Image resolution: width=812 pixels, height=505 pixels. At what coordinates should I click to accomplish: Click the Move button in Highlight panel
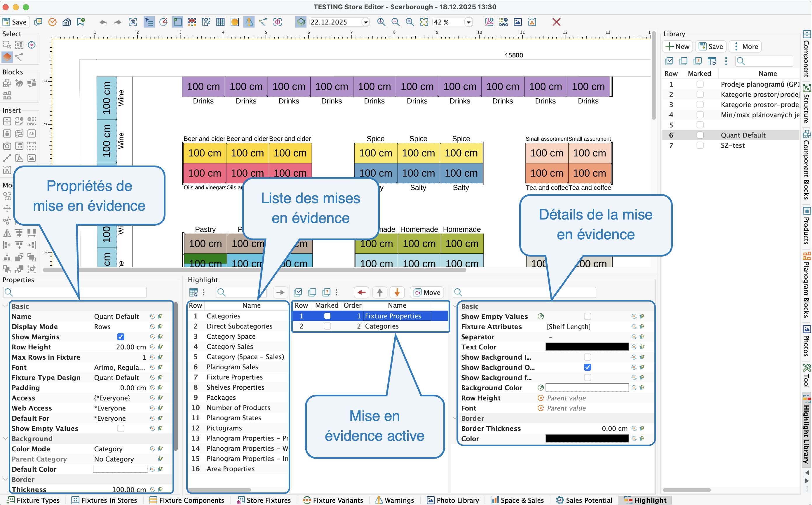(427, 292)
